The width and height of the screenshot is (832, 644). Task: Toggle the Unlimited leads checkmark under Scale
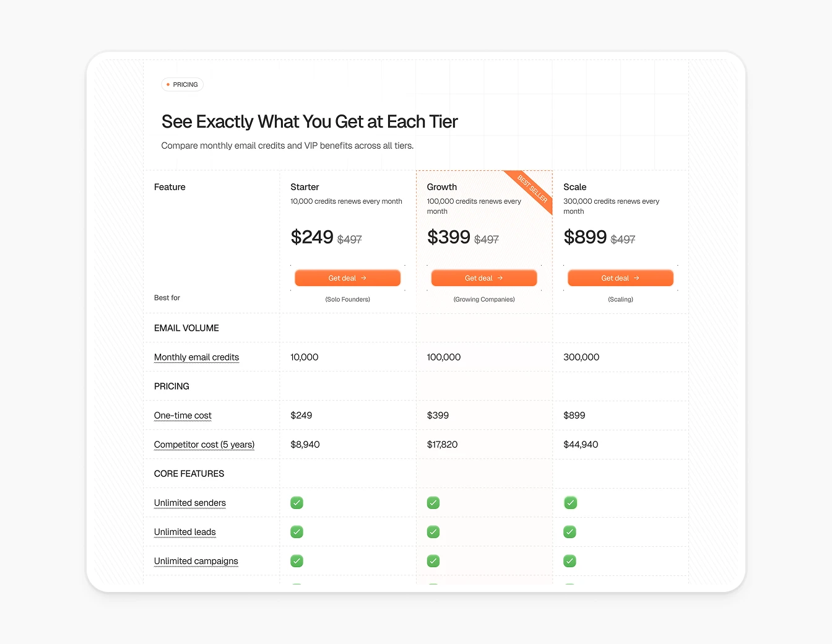[570, 531]
